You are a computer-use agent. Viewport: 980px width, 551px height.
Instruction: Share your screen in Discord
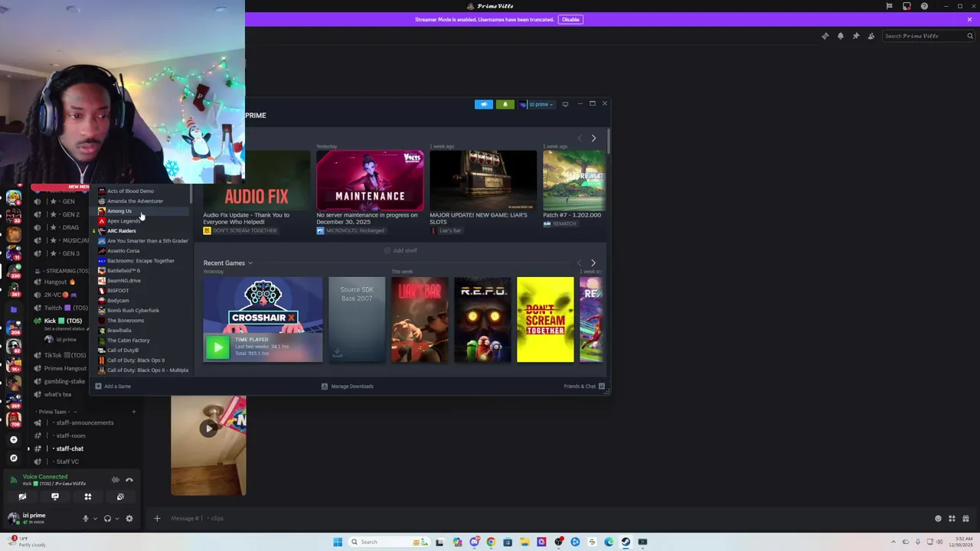click(55, 497)
